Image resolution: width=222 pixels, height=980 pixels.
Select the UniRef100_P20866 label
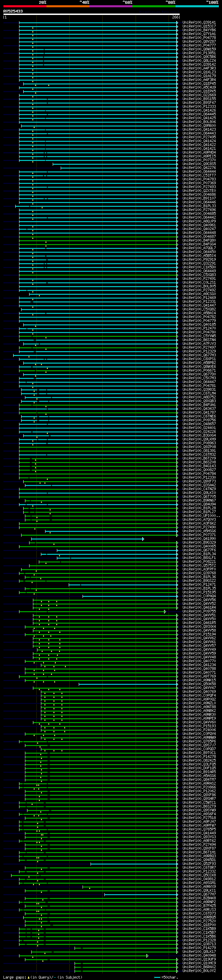[x=199, y=787]
